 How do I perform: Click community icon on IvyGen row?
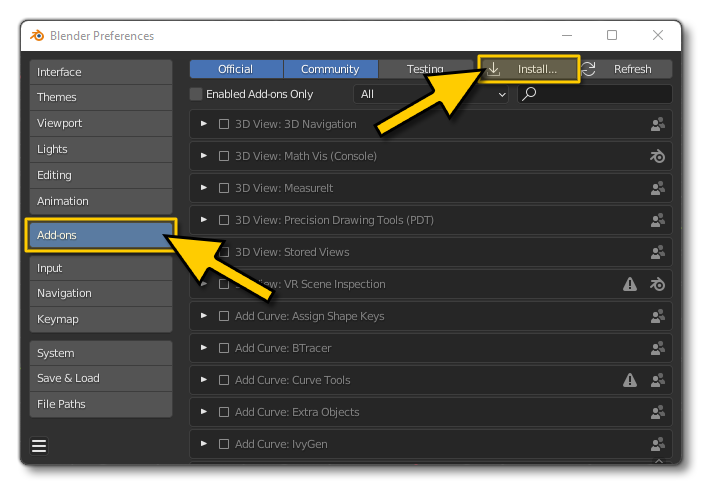[657, 444]
